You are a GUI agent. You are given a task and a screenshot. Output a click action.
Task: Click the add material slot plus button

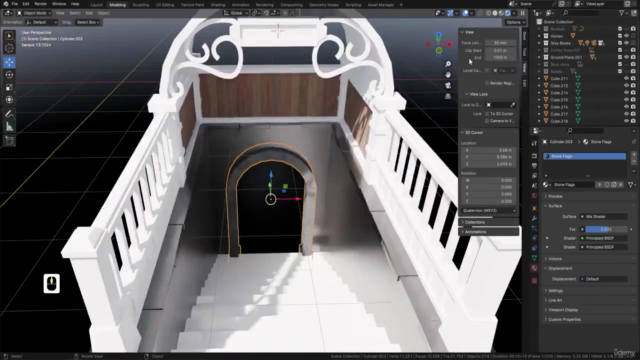point(633,155)
